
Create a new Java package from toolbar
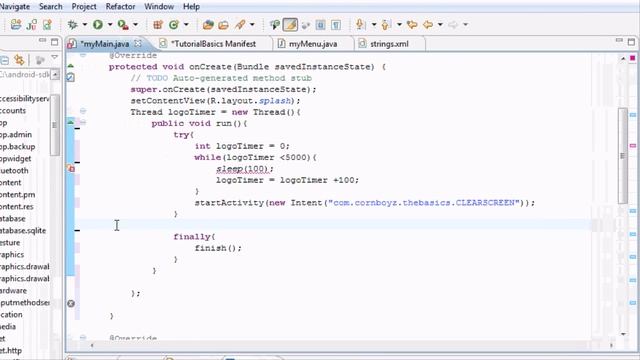158,25
